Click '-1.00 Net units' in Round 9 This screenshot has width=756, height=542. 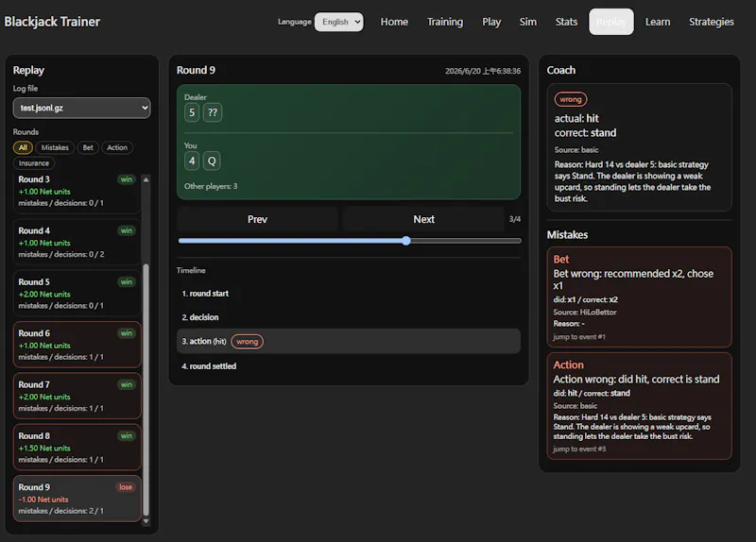(x=43, y=500)
